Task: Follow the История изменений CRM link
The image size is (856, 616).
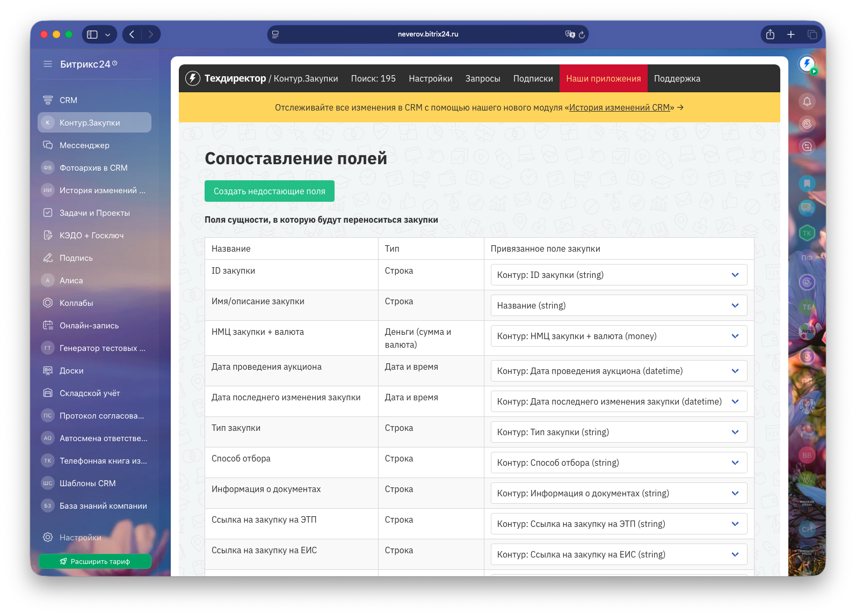Action: coord(619,107)
